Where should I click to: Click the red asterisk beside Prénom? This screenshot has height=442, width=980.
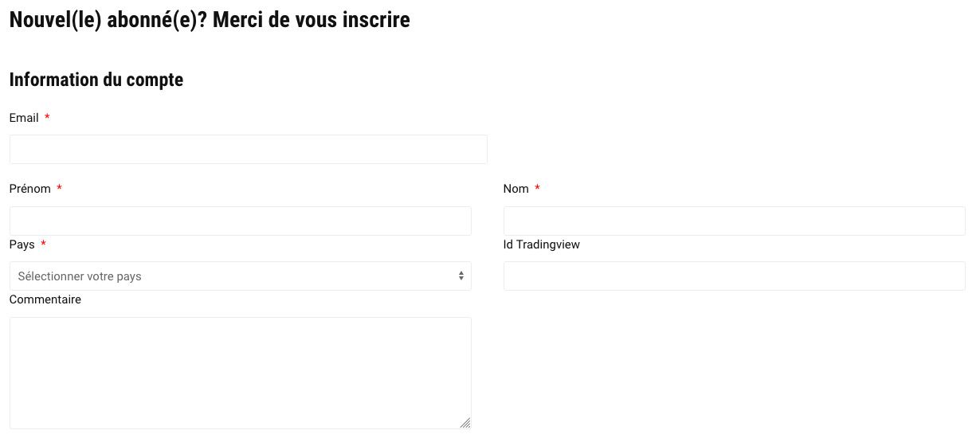[x=60, y=189]
